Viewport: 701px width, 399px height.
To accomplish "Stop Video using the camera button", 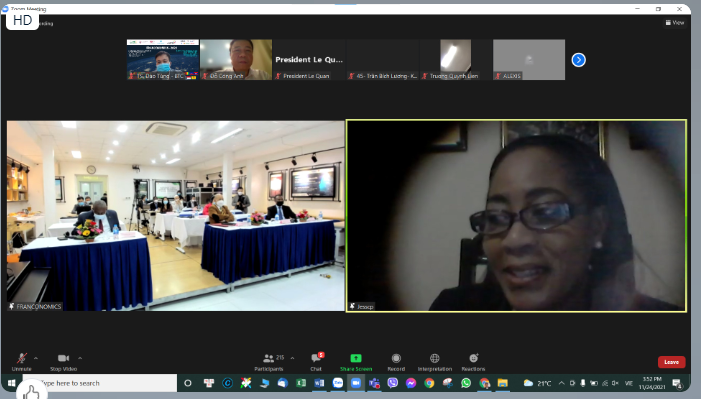I will (x=63, y=362).
